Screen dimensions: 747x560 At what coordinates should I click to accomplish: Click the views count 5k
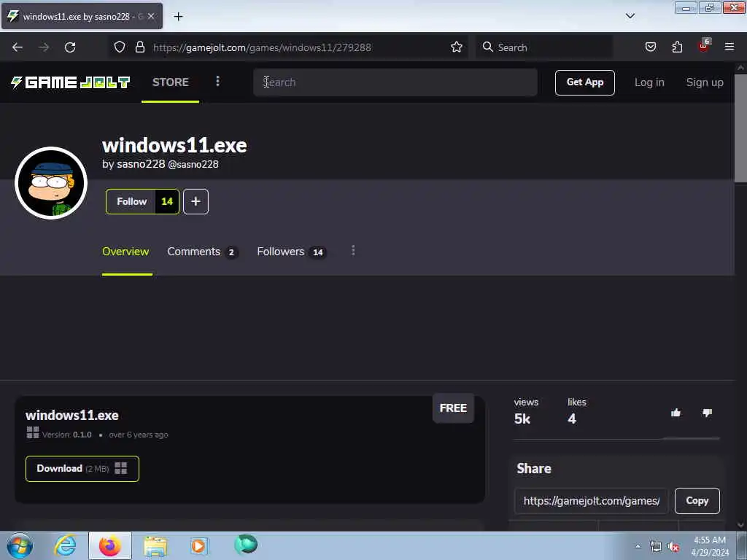coord(522,419)
